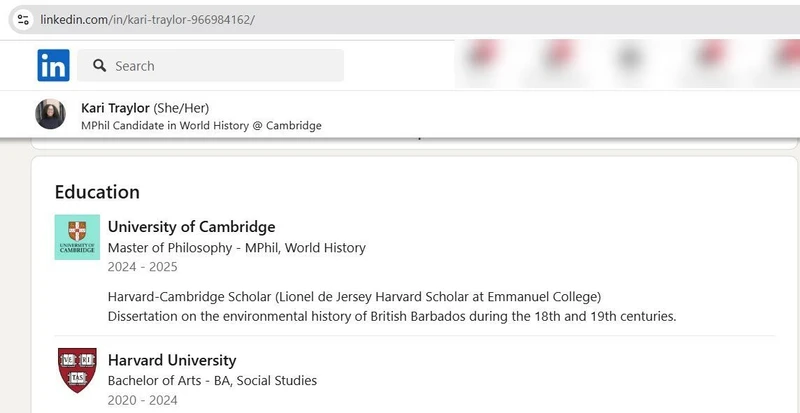Open LinkedIn home via the logo

click(53, 65)
